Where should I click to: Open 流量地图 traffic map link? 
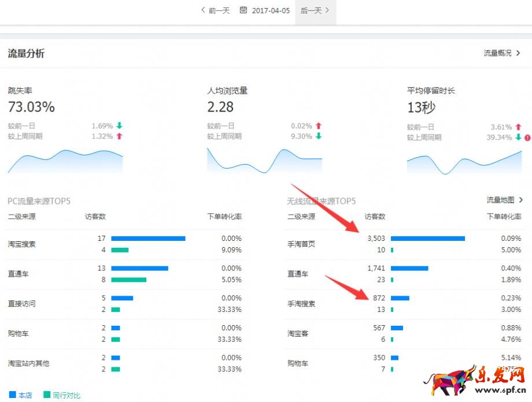coord(504,200)
